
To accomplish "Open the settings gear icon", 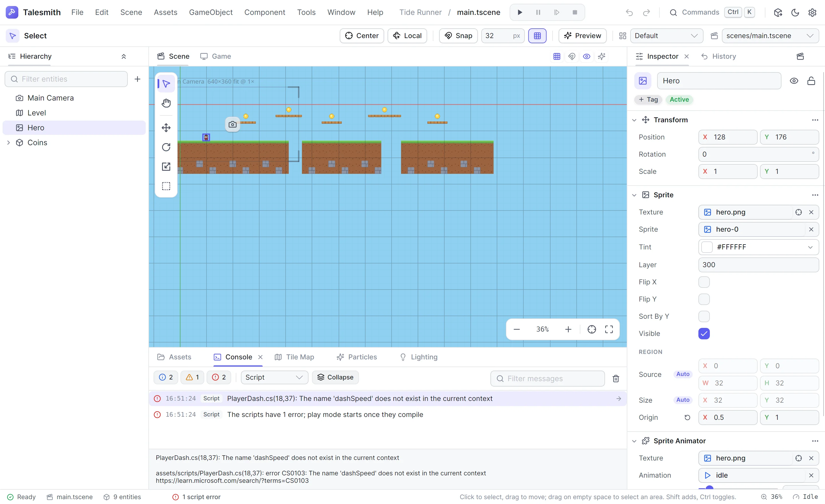I will [x=812, y=12].
